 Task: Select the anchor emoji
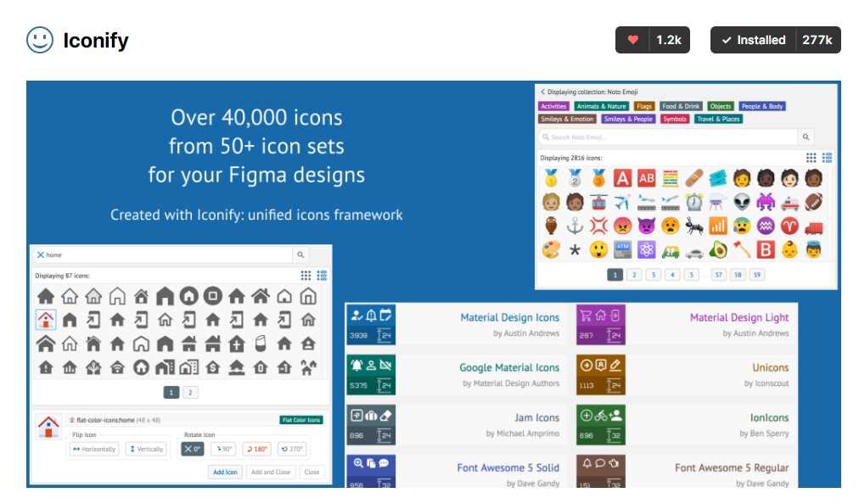click(x=575, y=226)
